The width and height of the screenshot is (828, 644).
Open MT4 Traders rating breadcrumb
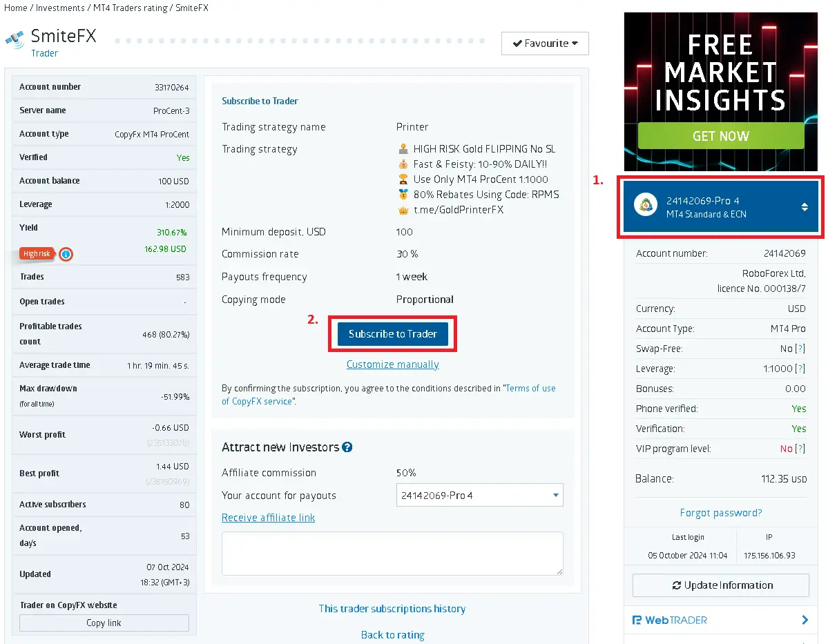[x=130, y=8]
